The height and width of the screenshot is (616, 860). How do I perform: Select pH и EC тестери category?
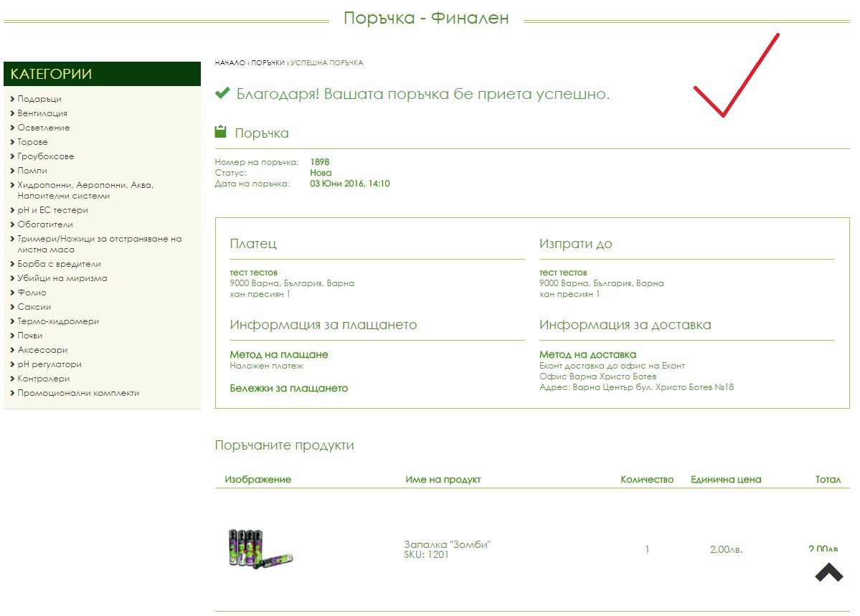click(x=52, y=210)
